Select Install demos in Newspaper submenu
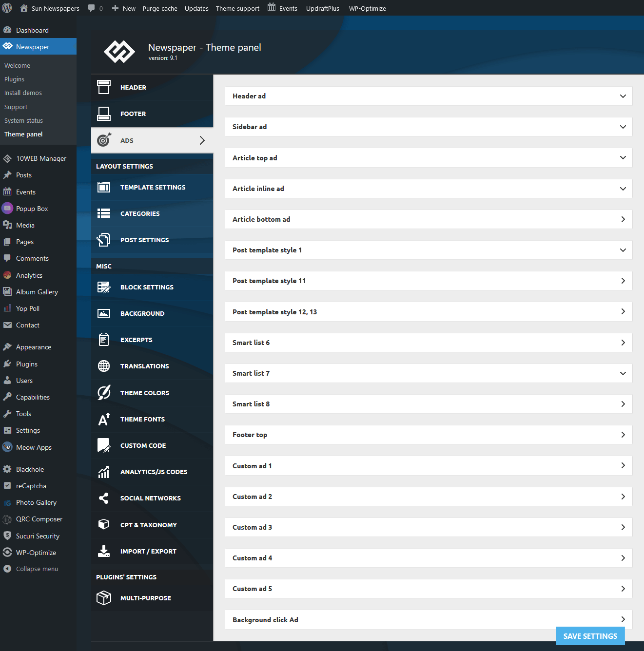The image size is (644, 651). [x=23, y=93]
